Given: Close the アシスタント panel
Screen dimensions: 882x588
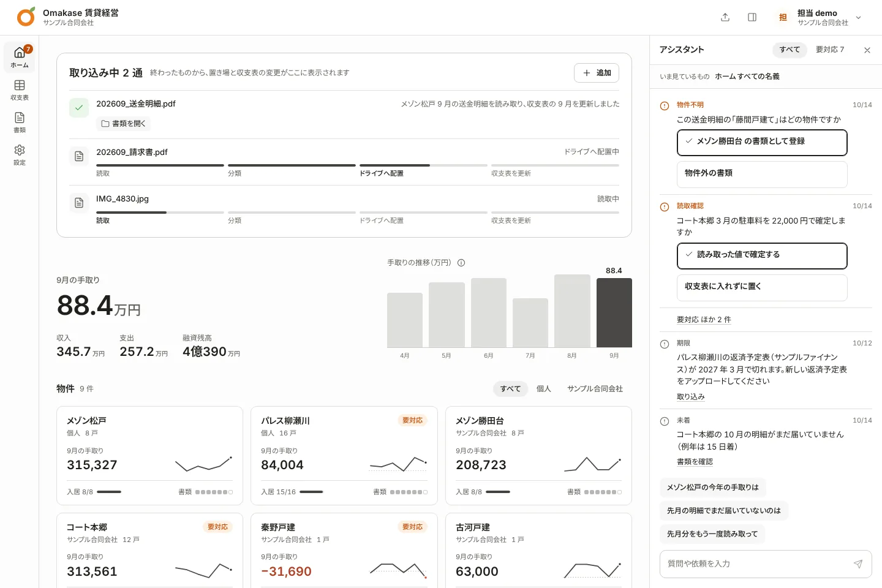Looking at the screenshot, I should (x=867, y=50).
